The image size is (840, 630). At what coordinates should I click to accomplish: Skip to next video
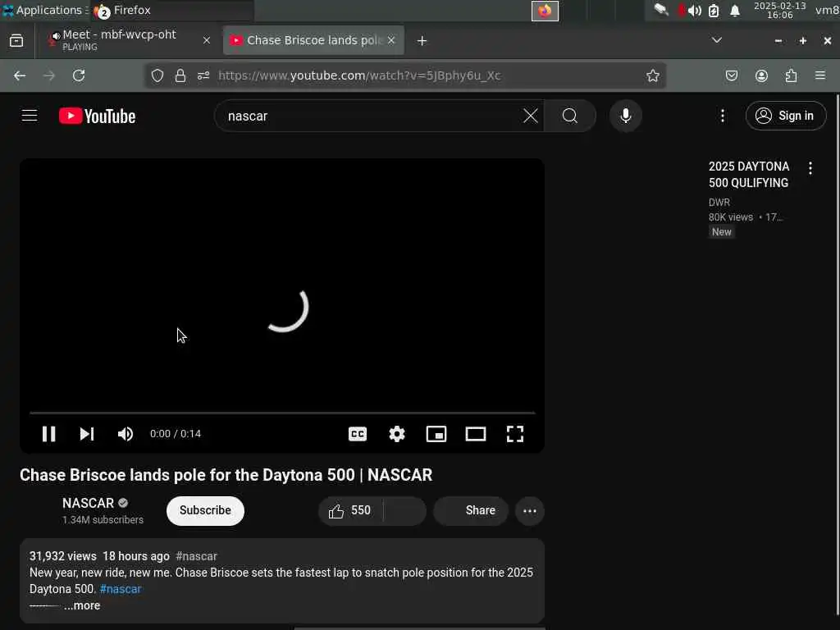tap(87, 434)
